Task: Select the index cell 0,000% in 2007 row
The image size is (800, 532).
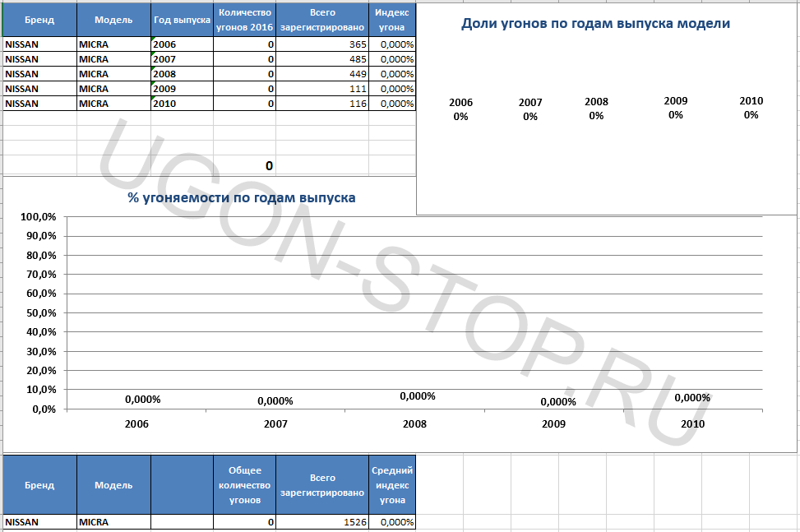Action: pyautogui.click(x=392, y=59)
